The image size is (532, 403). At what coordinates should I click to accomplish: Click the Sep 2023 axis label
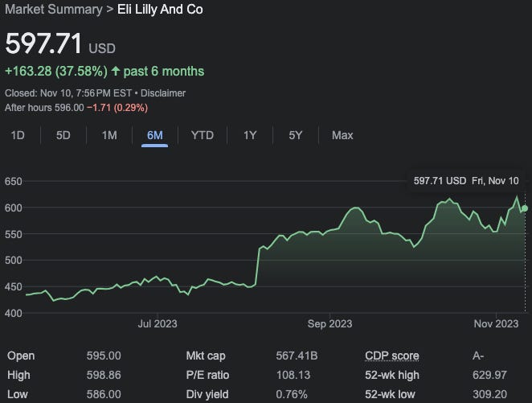329,323
